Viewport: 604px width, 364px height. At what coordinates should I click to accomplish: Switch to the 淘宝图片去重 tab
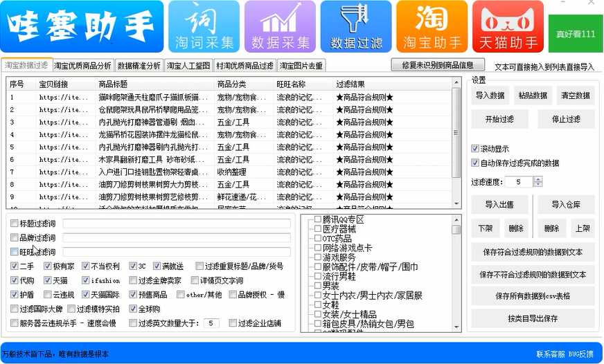[x=301, y=66]
